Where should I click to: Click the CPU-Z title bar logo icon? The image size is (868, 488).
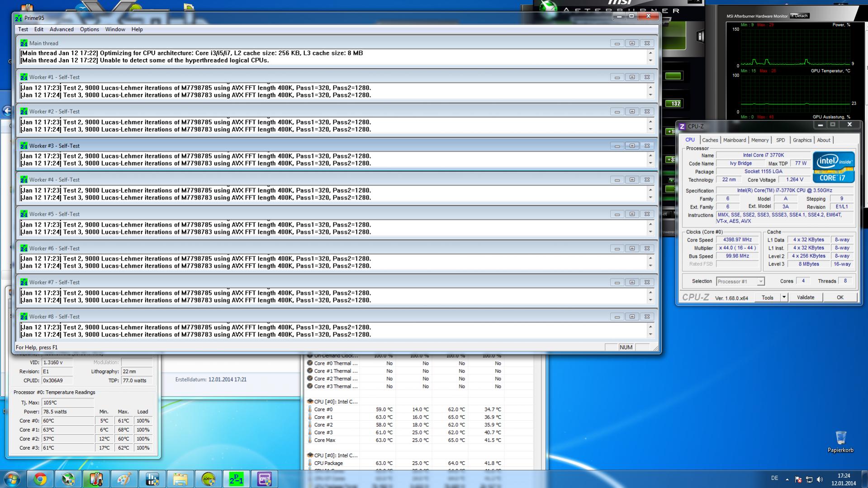pyautogui.click(x=682, y=126)
